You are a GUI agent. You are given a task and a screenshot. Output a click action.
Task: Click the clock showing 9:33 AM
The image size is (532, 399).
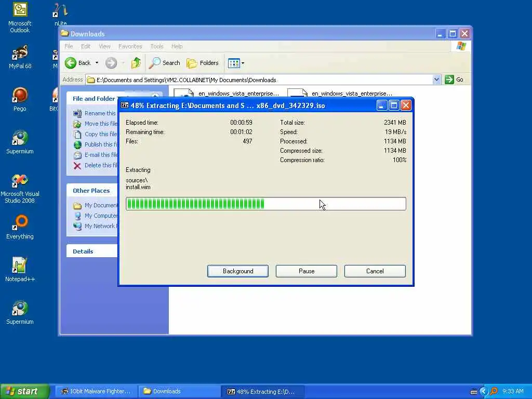tap(513, 391)
